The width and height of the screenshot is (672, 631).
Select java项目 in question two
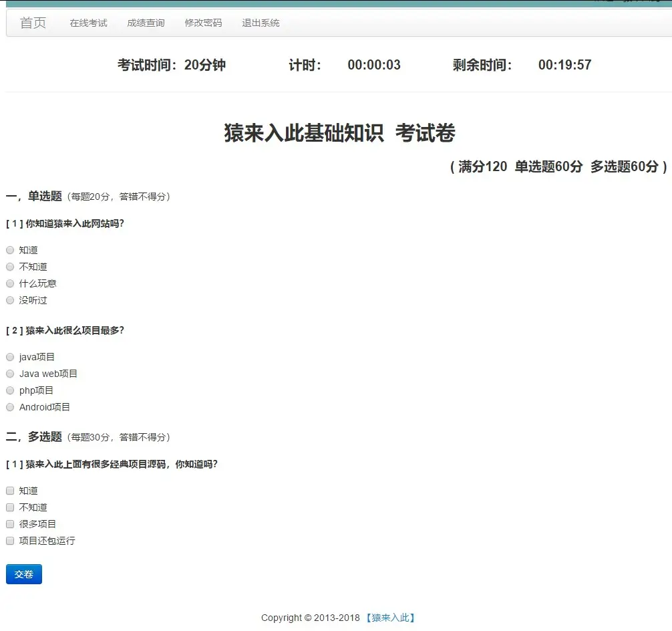[10, 356]
